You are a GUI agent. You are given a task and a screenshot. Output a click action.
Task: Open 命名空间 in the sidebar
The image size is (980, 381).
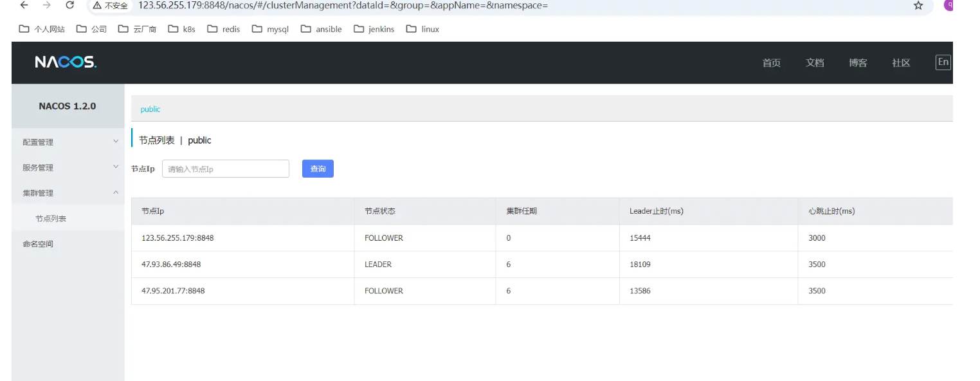38,244
